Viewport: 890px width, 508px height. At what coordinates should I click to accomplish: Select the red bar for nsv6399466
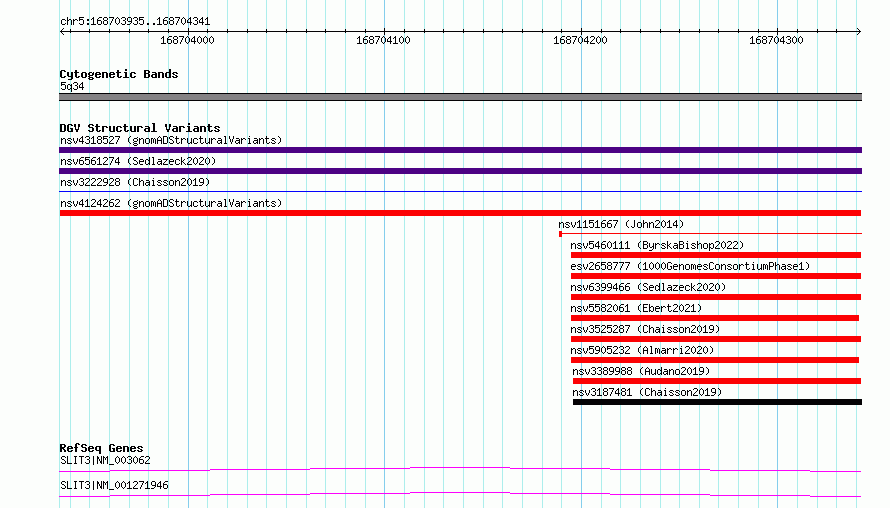[x=716, y=297]
